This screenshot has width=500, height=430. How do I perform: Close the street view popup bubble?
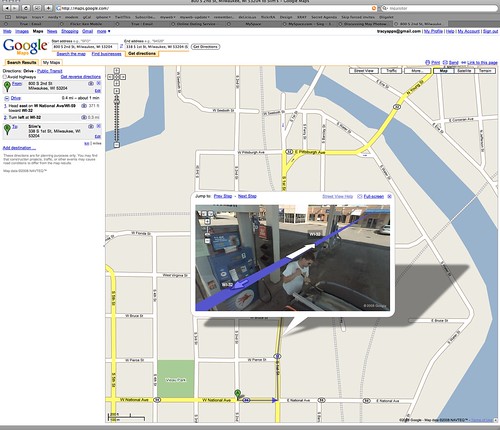(389, 196)
